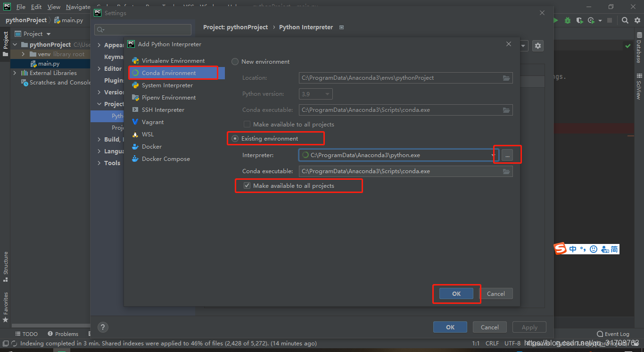Open the File menu
This screenshot has height=352, width=644.
pyautogui.click(x=21, y=7)
